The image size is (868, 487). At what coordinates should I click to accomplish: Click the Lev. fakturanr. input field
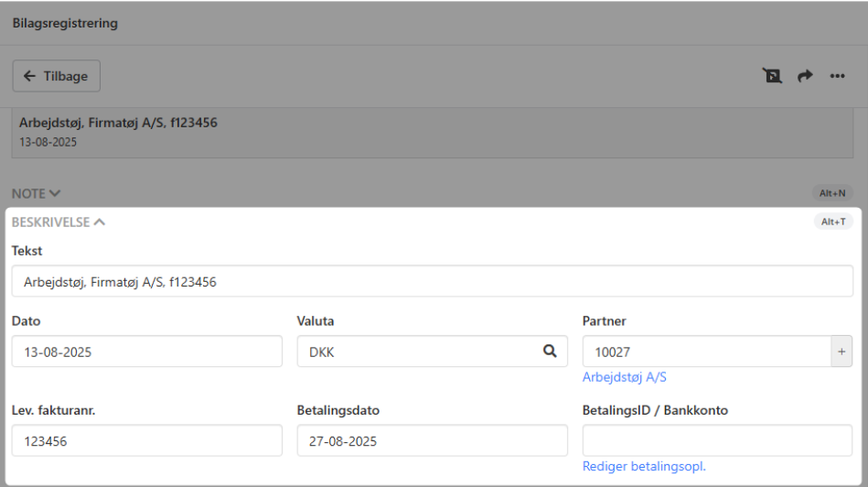146,440
